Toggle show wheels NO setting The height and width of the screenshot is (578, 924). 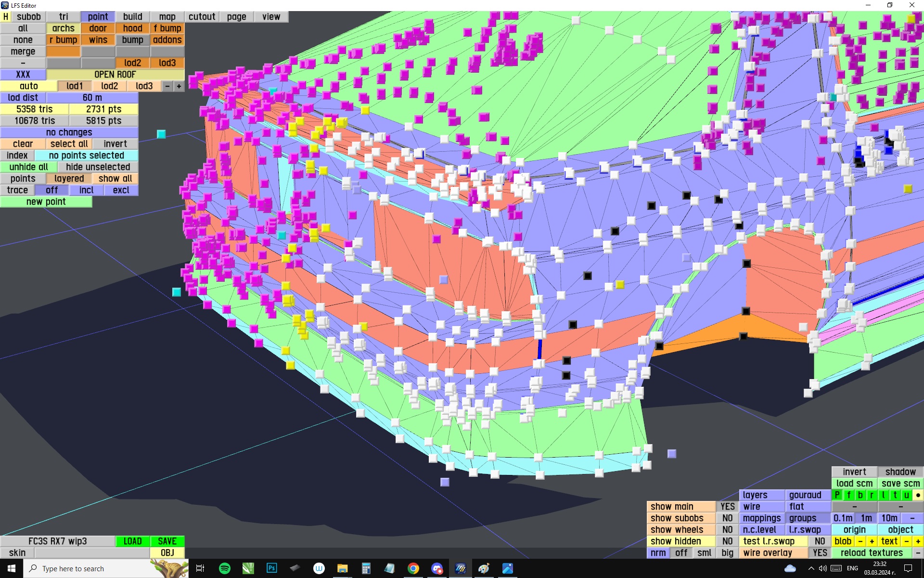pos(727,530)
